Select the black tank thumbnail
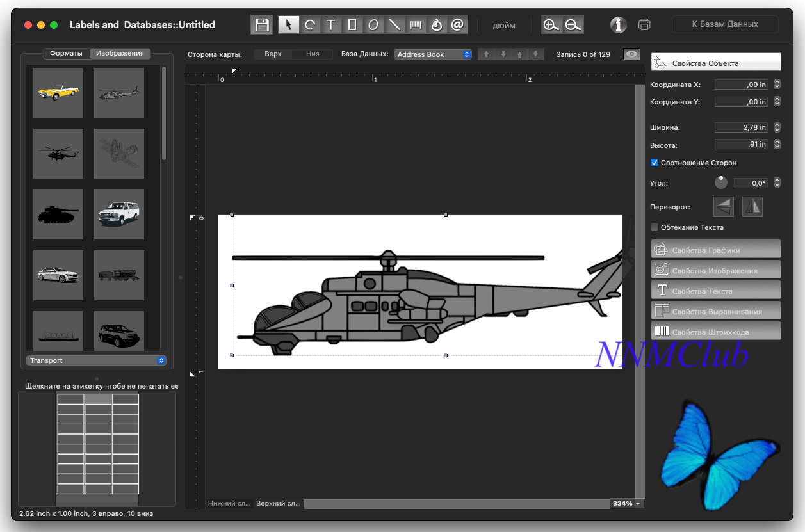Image resolution: width=805 pixels, height=532 pixels. 58,214
